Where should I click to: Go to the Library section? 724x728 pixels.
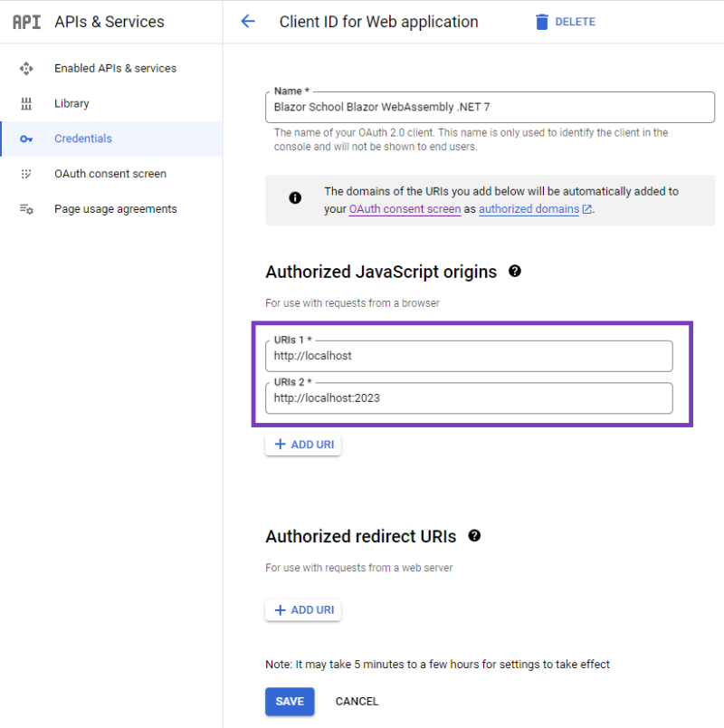coord(71,103)
